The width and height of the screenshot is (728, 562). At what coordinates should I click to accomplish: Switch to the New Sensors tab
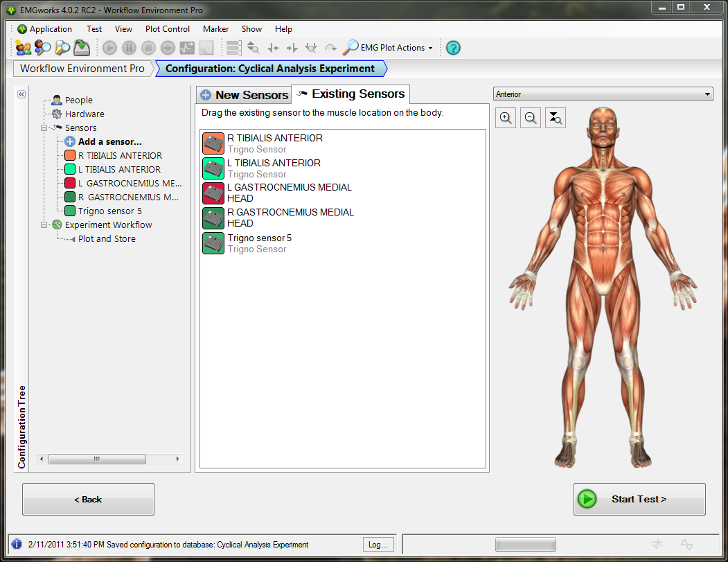(244, 95)
